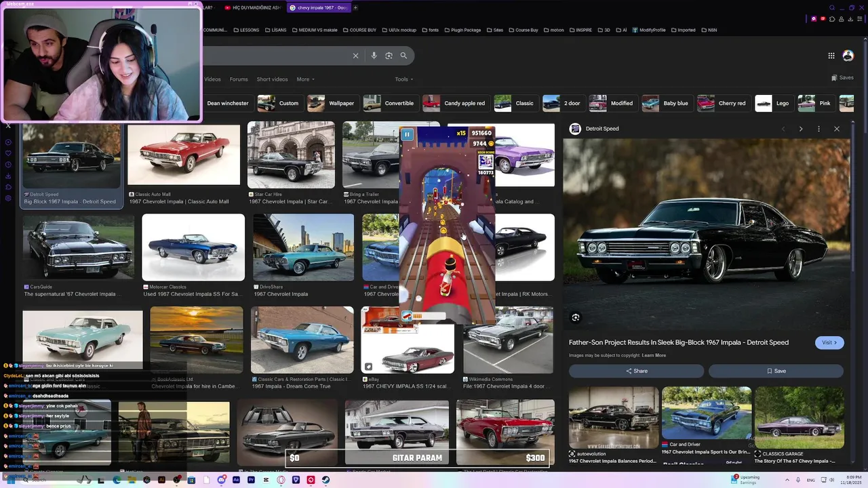Open DriveShare 1967 Chevrolet Impala thumbnail
The height and width of the screenshot is (488, 868).
coord(303,247)
